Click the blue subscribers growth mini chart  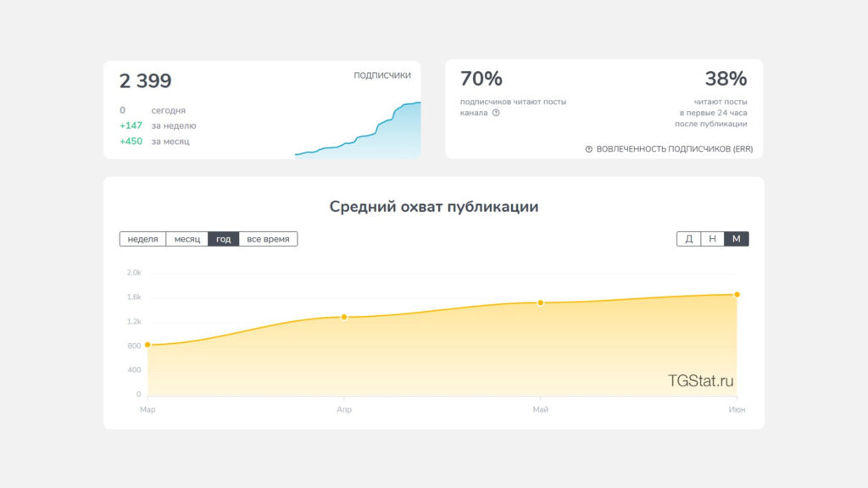point(358,130)
